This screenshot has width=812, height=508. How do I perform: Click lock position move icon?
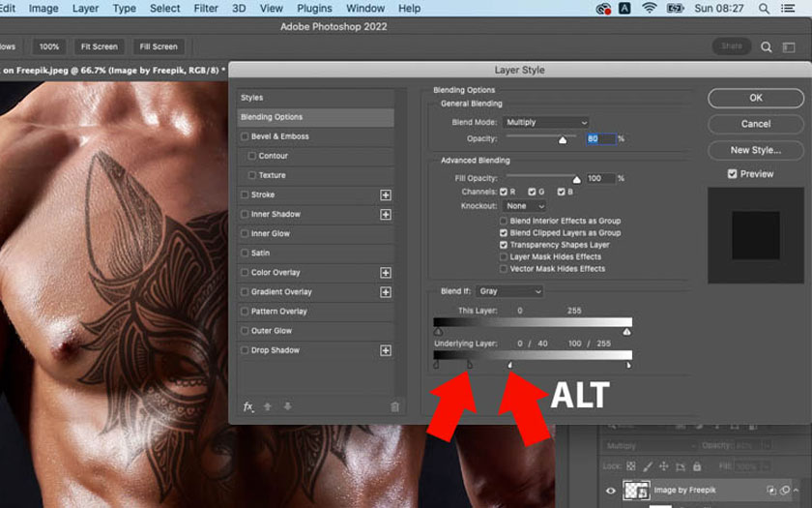tap(663, 466)
